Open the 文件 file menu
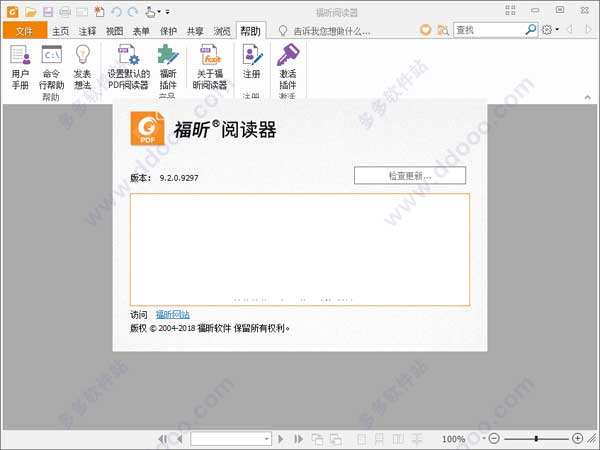This screenshot has height=450, width=600. [x=25, y=31]
